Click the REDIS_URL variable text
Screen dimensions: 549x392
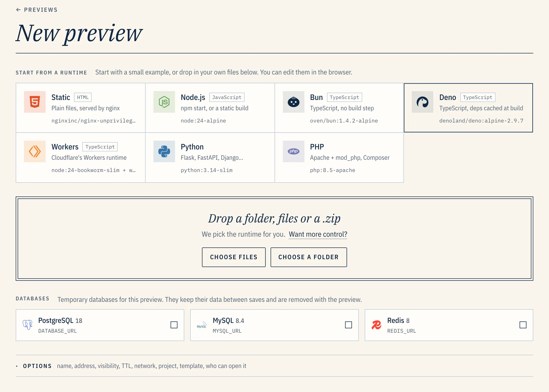click(402, 331)
